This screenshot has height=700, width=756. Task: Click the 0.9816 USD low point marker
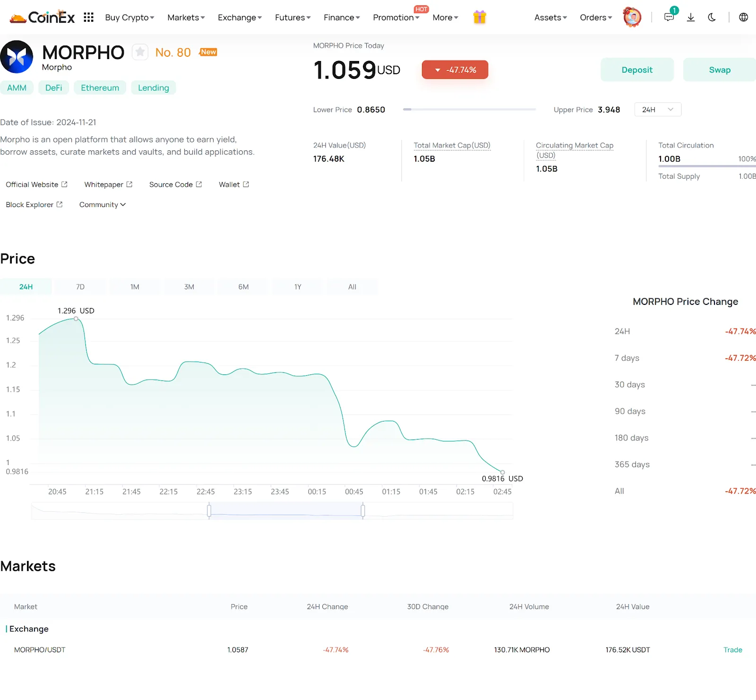(x=503, y=472)
